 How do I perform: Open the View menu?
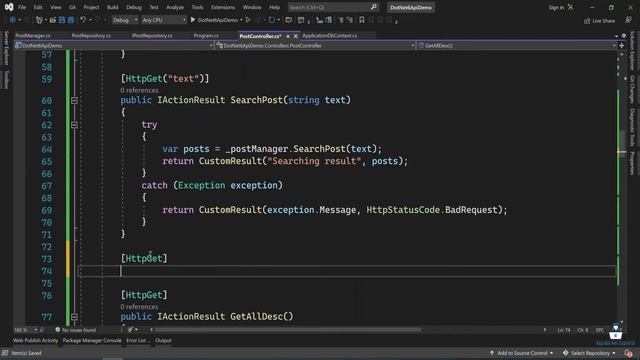[56, 7]
